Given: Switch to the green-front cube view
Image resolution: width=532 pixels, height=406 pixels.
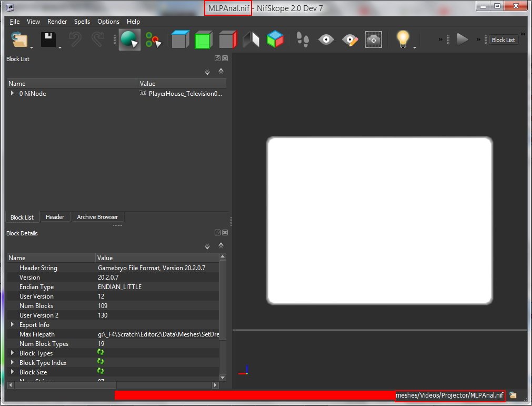Looking at the screenshot, I should click(203, 40).
